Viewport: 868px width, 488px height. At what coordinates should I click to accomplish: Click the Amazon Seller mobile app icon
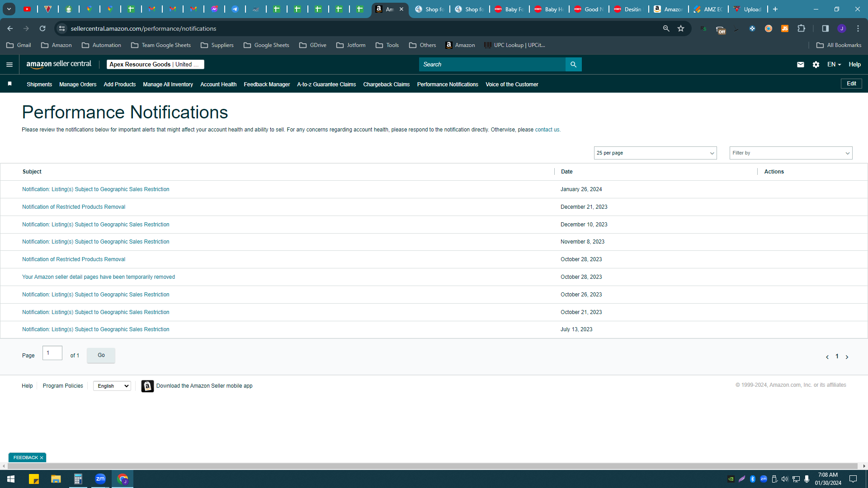tap(147, 386)
